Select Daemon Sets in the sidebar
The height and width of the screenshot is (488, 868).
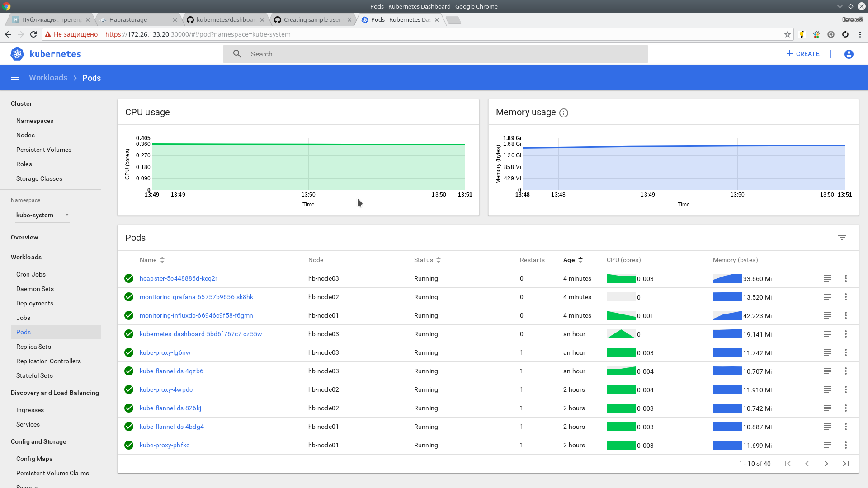(x=35, y=289)
